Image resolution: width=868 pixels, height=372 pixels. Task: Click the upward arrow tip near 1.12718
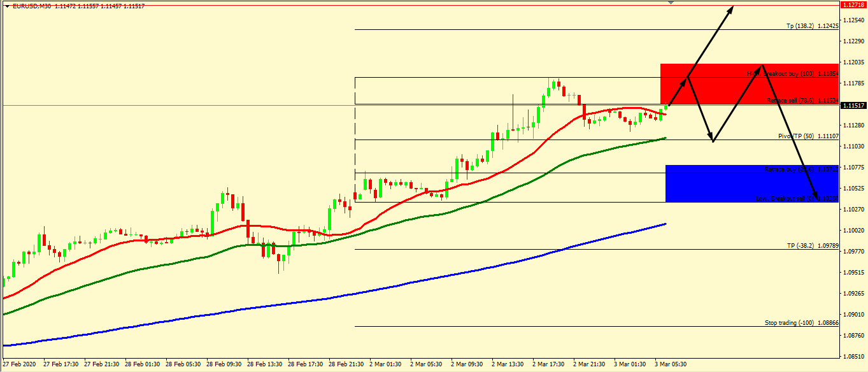pyautogui.click(x=732, y=7)
